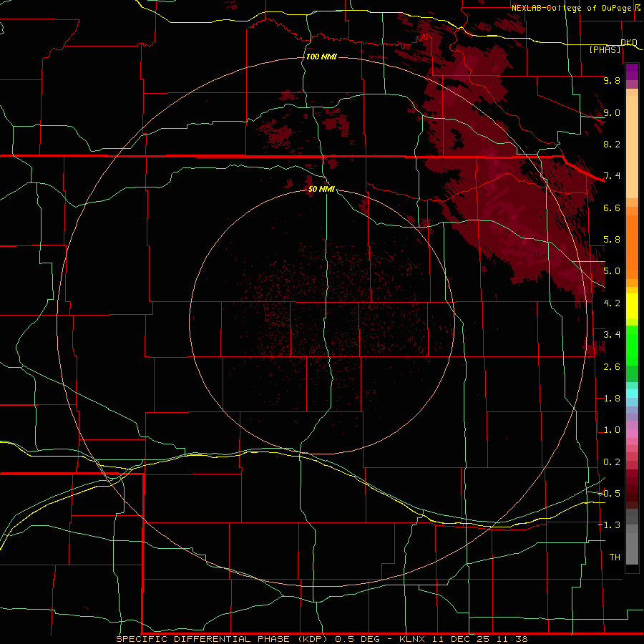The width and height of the screenshot is (644, 644).
Task: Click the 6.6 scale value
Action: click(612, 208)
